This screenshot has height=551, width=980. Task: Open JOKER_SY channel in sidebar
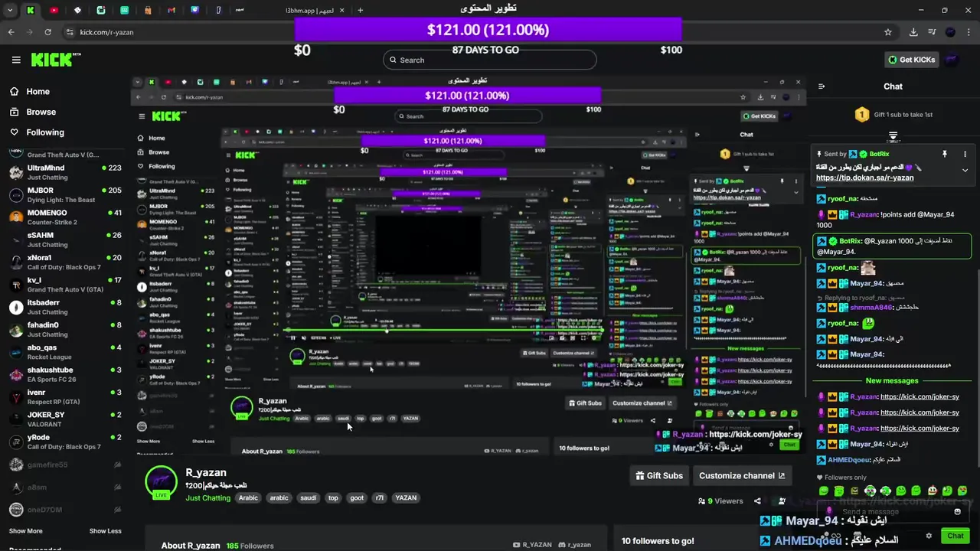pyautogui.click(x=65, y=419)
